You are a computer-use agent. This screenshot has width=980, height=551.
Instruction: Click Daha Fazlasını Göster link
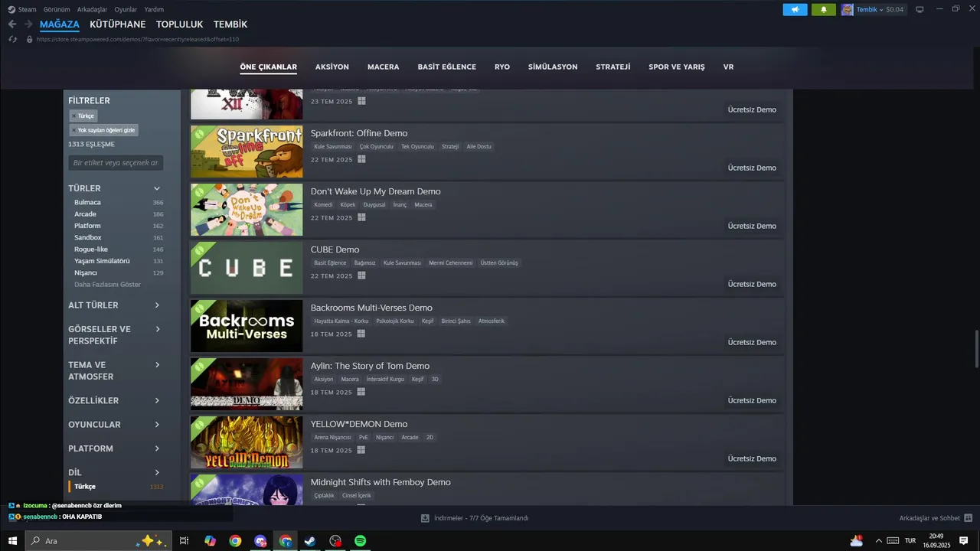coord(107,285)
